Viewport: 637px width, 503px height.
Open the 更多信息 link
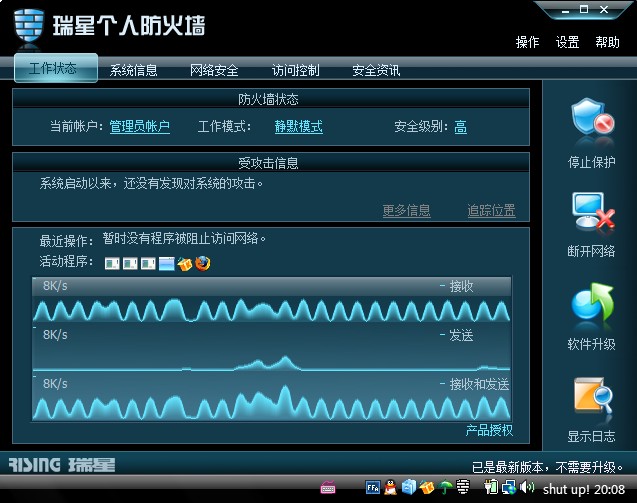click(407, 210)
